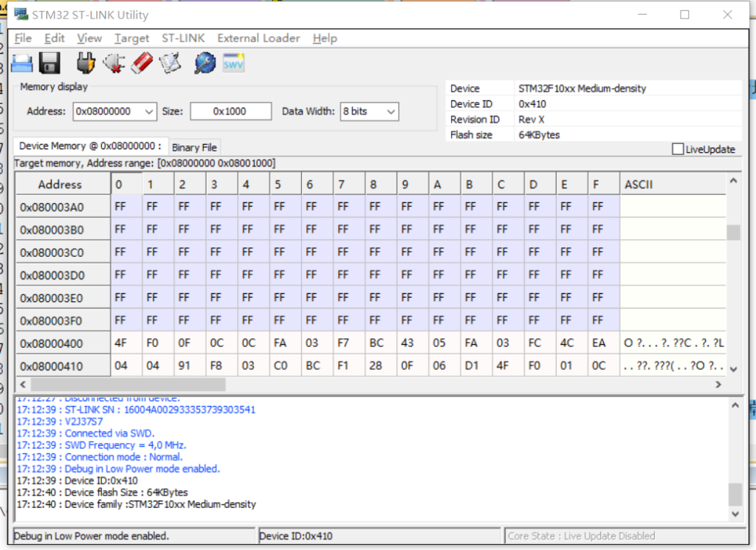Click cell 91 in row 0x08000410
This screenshot has width=756, height=550.
[x=190, y=366]
